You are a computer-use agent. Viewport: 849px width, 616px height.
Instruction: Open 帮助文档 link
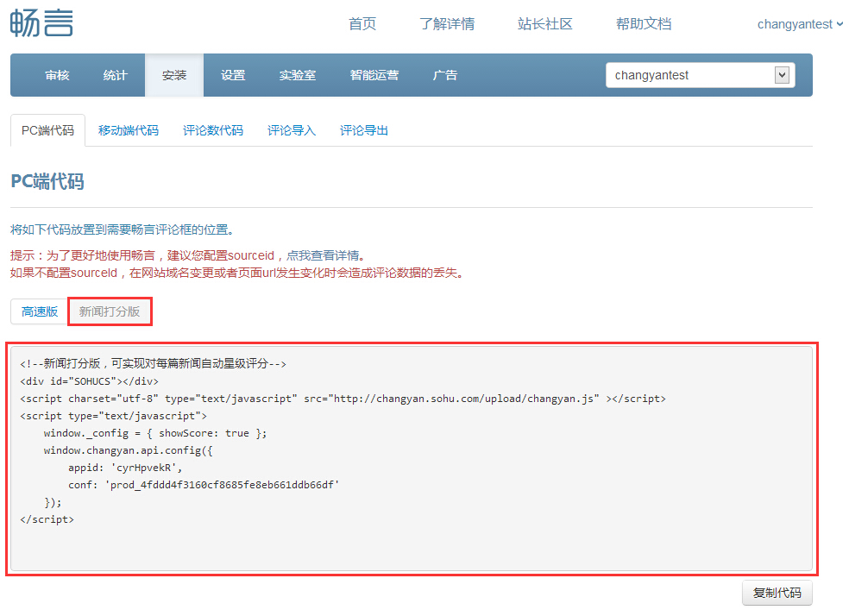point(643,24)
